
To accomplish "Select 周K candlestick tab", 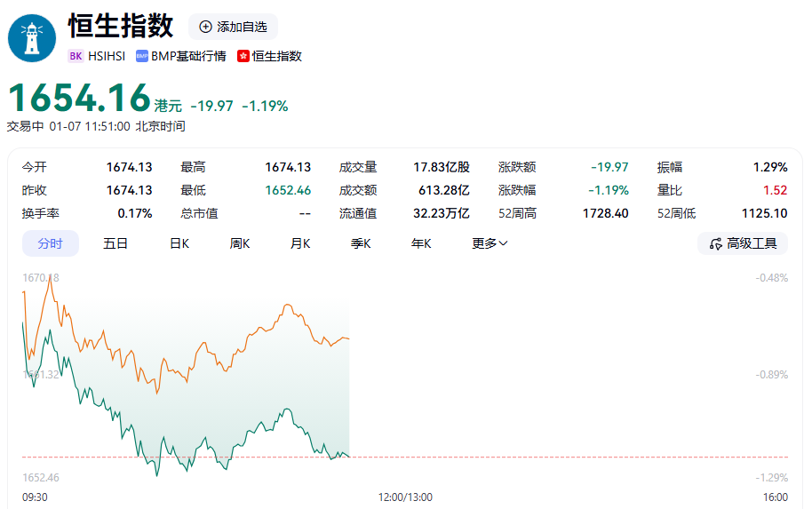I will pos(240,243).
